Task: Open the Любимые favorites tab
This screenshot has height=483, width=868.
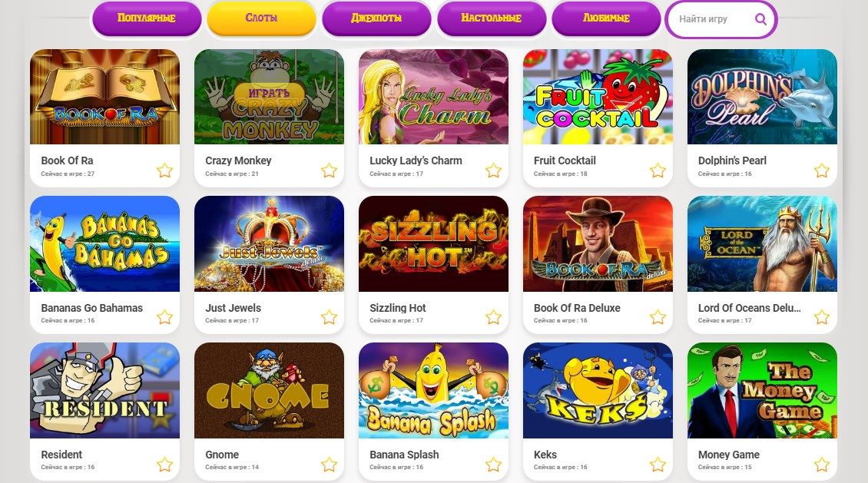Action: coord(606,18)
